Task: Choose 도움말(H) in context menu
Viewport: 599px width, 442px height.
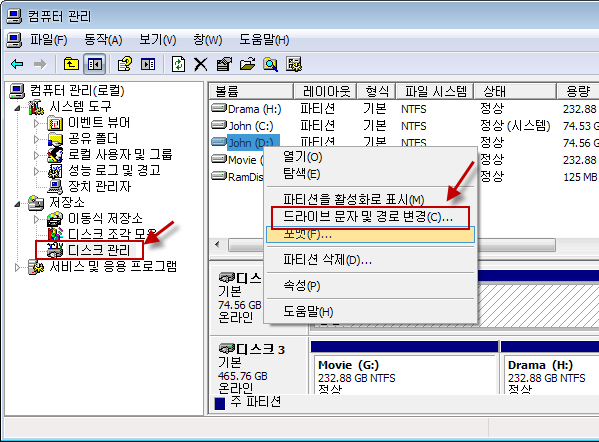Action: pyautogui.click(x=371, y=312)
